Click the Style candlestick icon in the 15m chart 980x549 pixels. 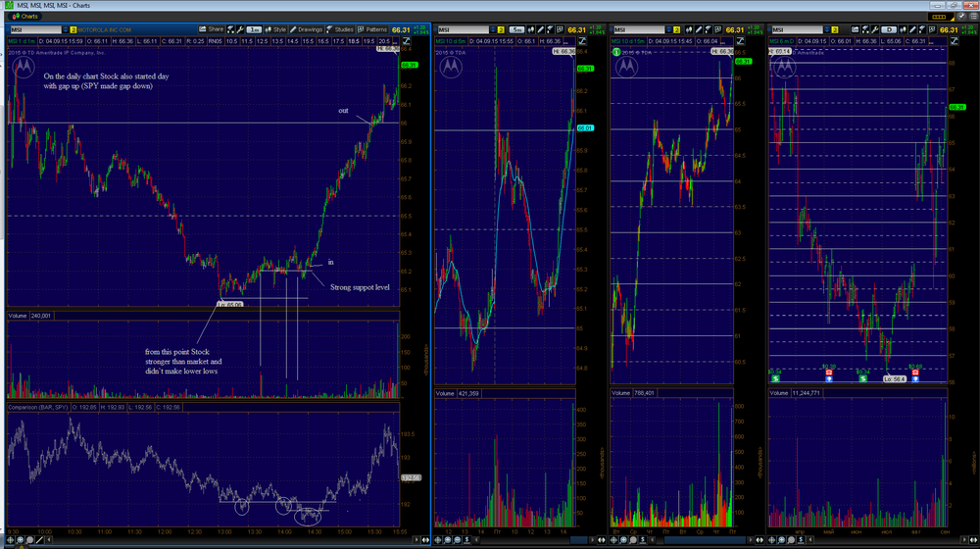689,30
